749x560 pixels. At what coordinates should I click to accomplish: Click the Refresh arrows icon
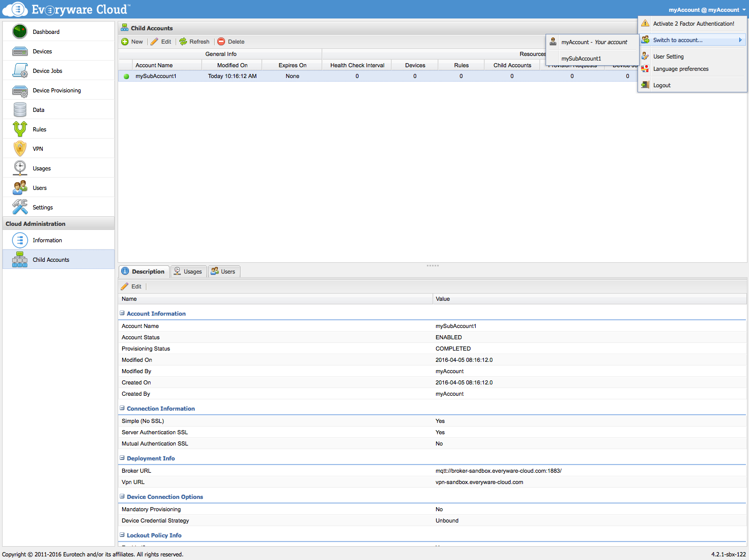point(183,42)
